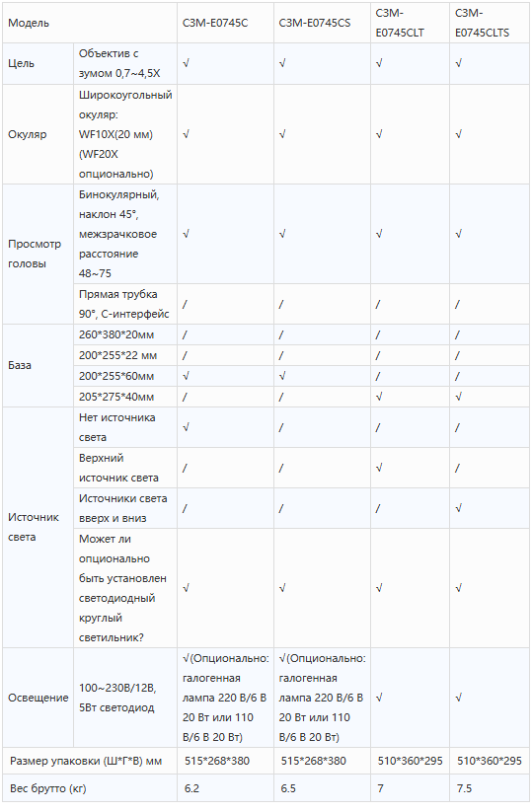Select the Верхний источник света cell

[x=125, y=468]
